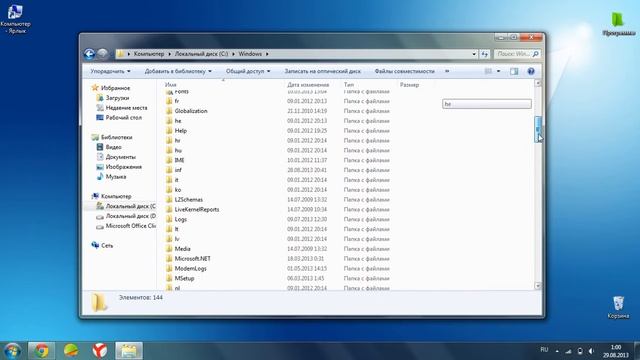Open Explorer help icon

click(531, 71)
